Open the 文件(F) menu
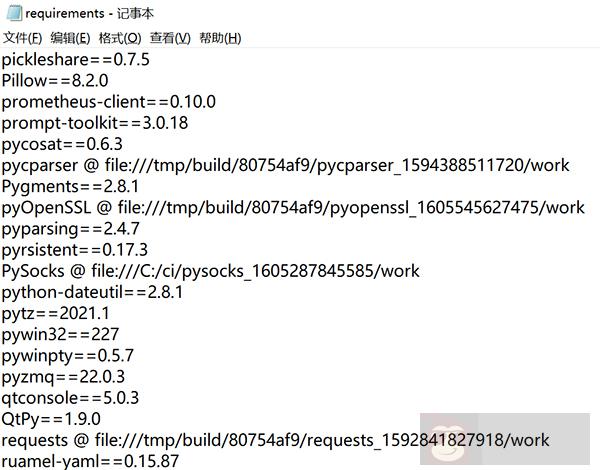The height and width of the screenshot is (470, 600). point(22,38)
